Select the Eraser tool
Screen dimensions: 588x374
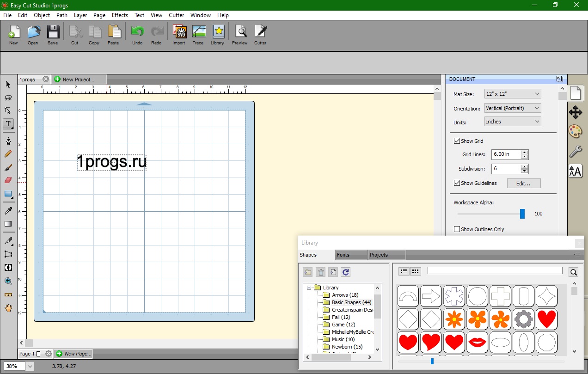click(8, 180)
